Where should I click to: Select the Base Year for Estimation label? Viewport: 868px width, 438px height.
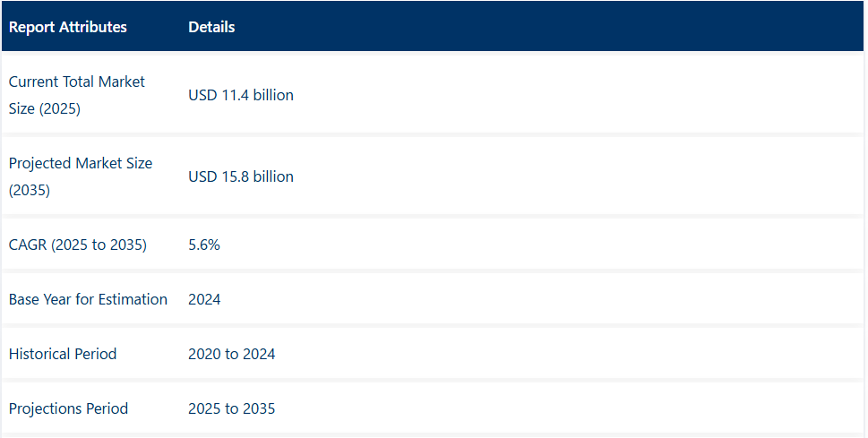click(x=88, y=299)
